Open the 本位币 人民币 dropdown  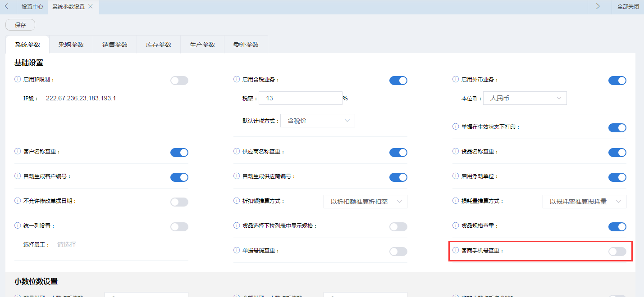tap(525, 98)
